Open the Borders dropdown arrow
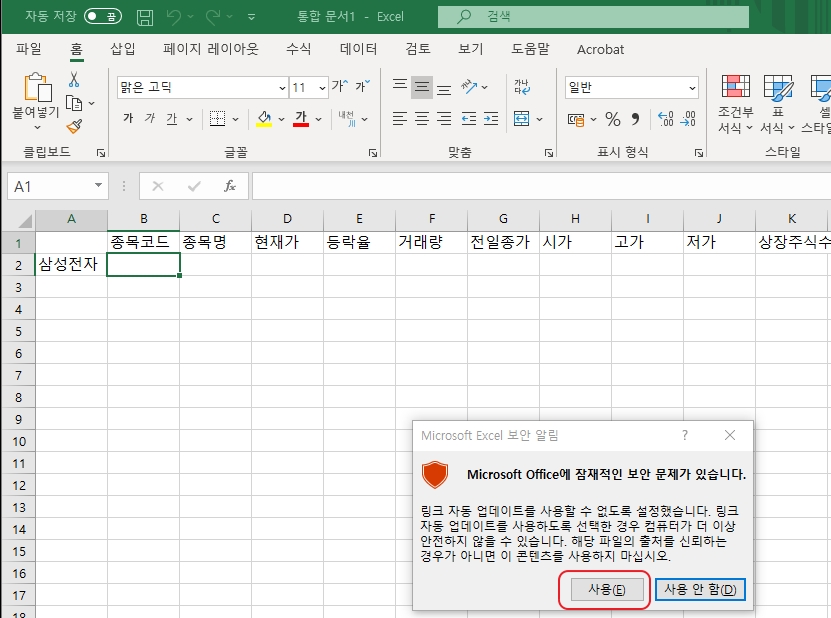The height and width of the screenshot is (618, 831). [235, 119]
